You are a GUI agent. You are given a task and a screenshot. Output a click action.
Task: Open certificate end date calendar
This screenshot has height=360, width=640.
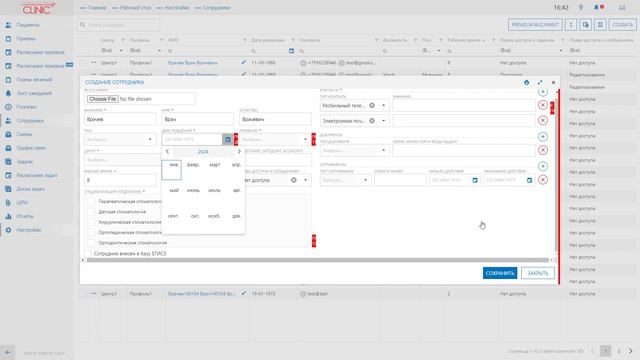click(529, 180)
